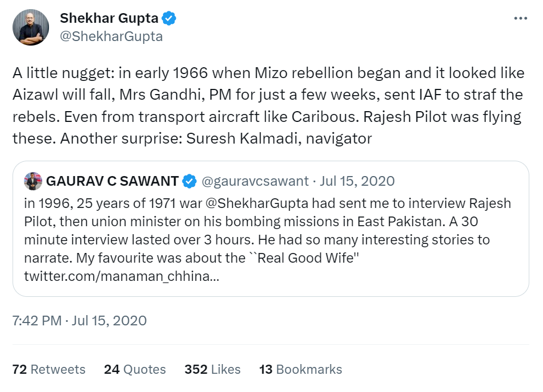Click Shekhar Gupta's profile picture
543x392 pixels.
[31, 27]
